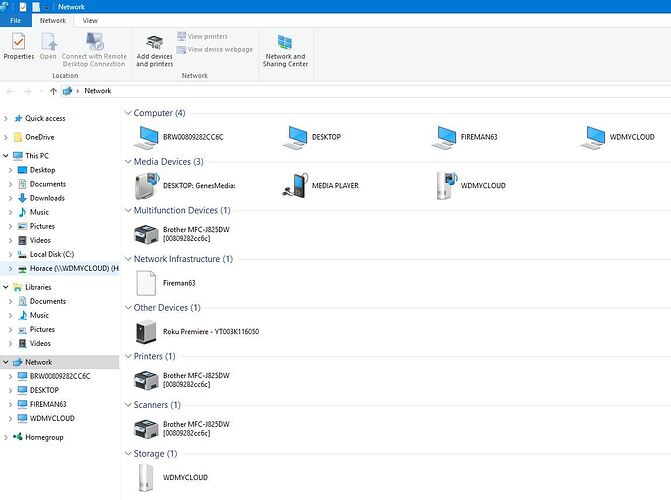Select Fireman63 network infrastructure item
Viewport: 671px width, 500px height.
(166, 283)
